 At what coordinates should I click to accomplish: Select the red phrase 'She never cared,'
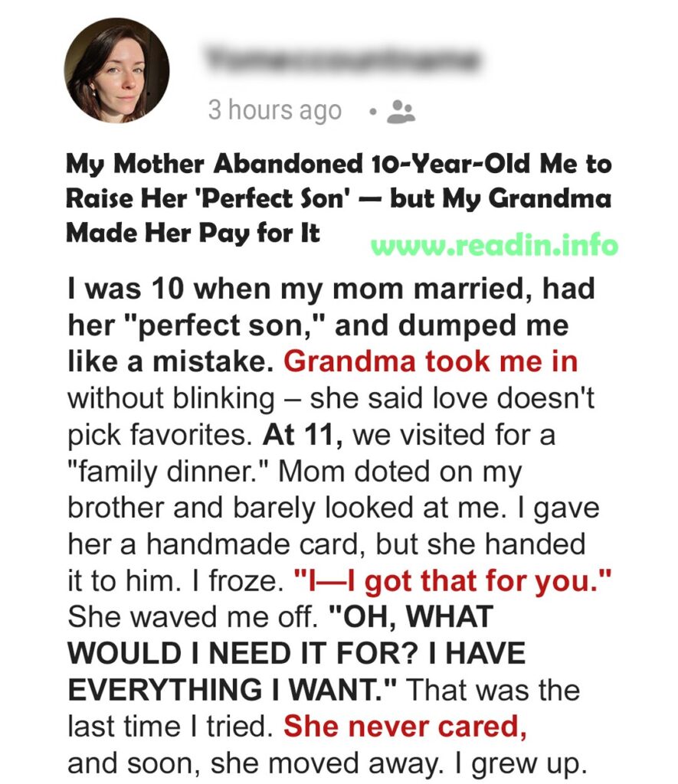(405, 727)
